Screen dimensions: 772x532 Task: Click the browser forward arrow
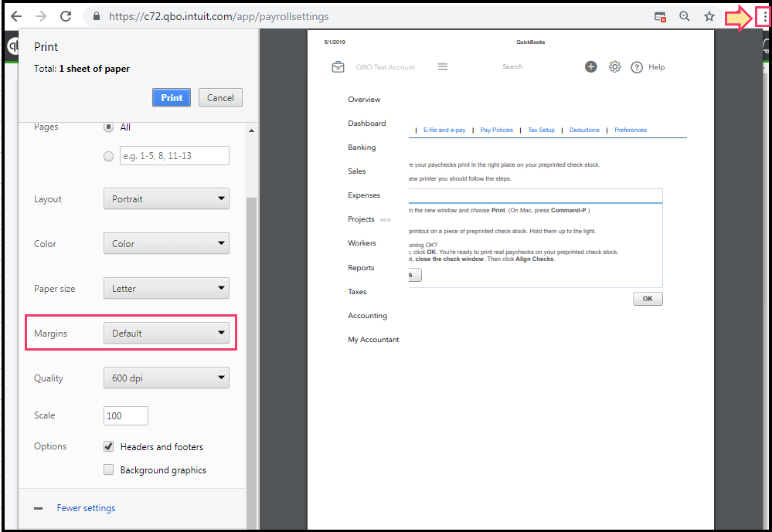(42, 16)
